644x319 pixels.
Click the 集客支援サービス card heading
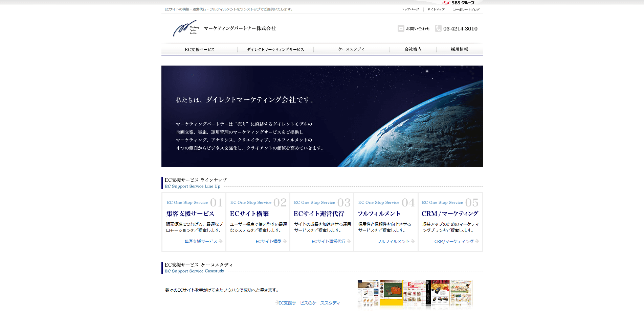coord(190,214)
